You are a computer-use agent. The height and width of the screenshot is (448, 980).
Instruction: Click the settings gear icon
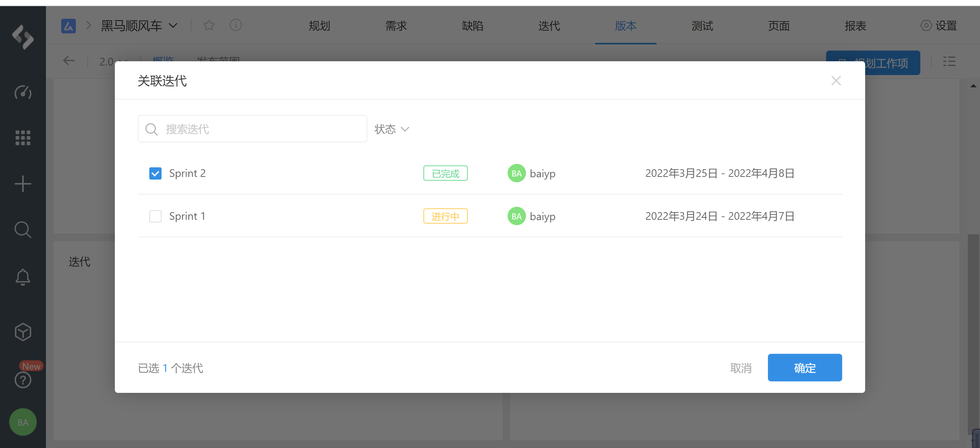click(926, 26)
